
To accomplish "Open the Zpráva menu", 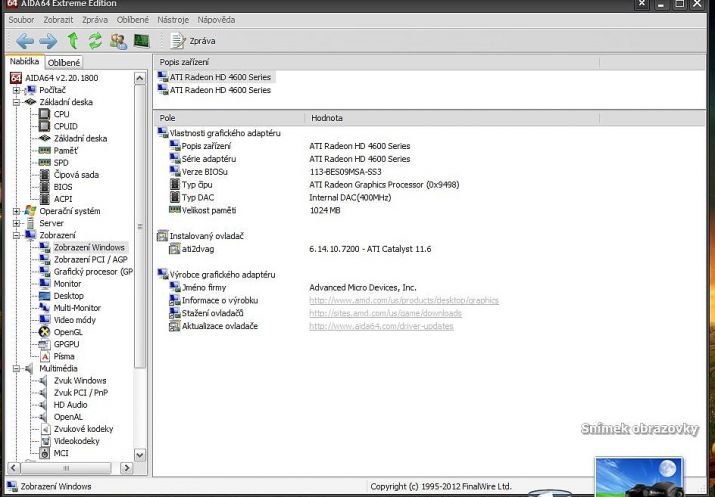I will point(95,20).
